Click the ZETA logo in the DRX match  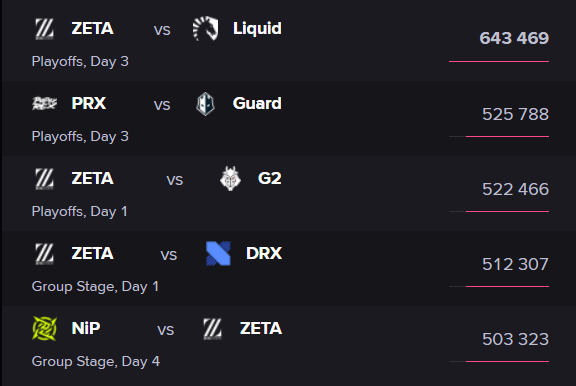[44, 253]
